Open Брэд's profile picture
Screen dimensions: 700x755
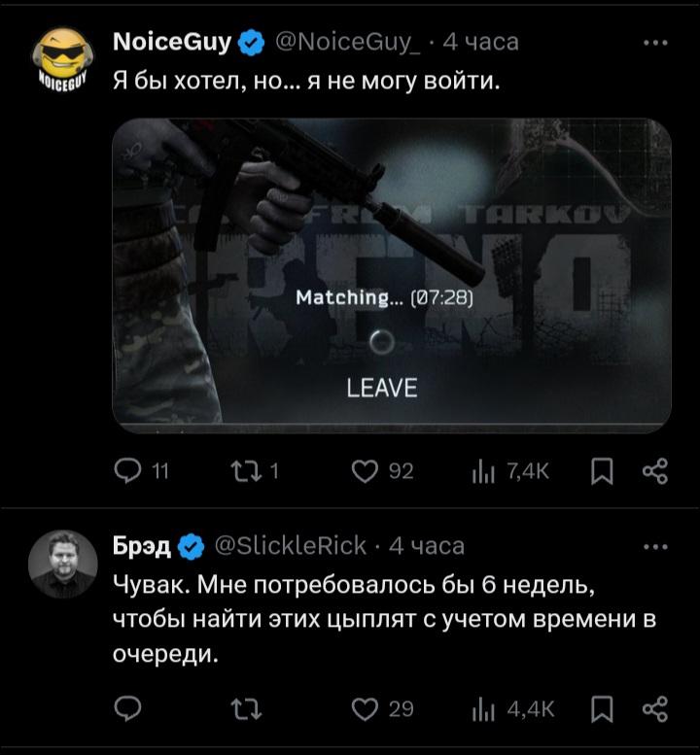62,565
